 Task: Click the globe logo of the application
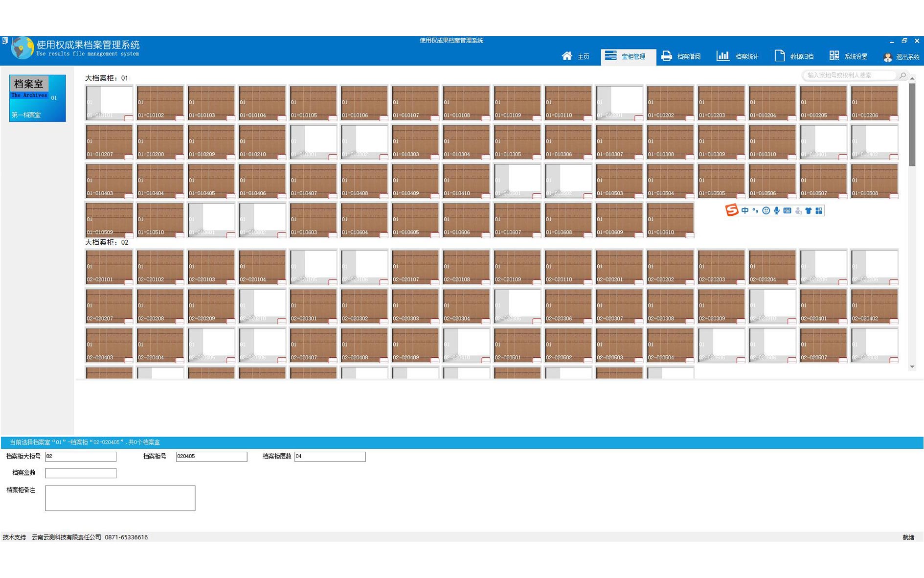[22, 48]
